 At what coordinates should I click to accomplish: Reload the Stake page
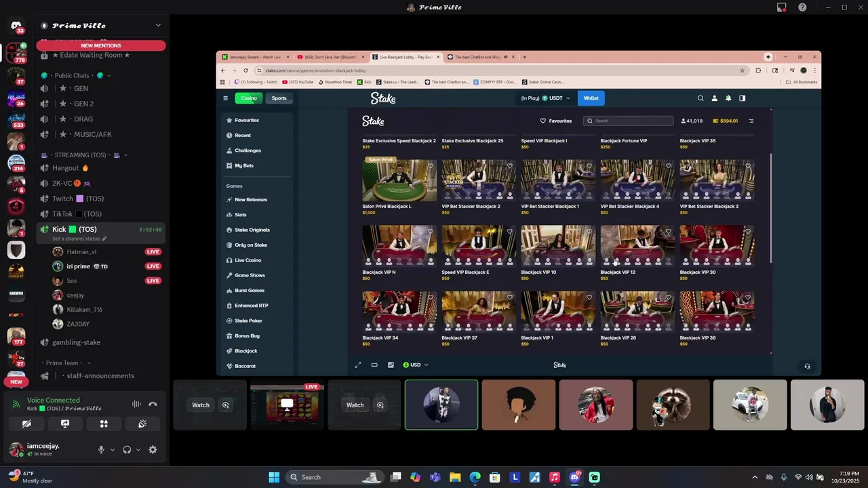click(245, 70)
